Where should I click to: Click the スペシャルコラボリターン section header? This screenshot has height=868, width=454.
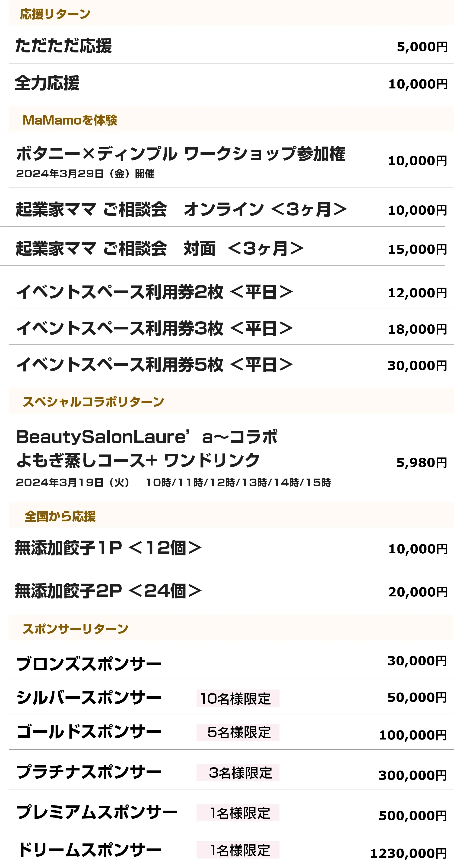(x=93, y=402)
